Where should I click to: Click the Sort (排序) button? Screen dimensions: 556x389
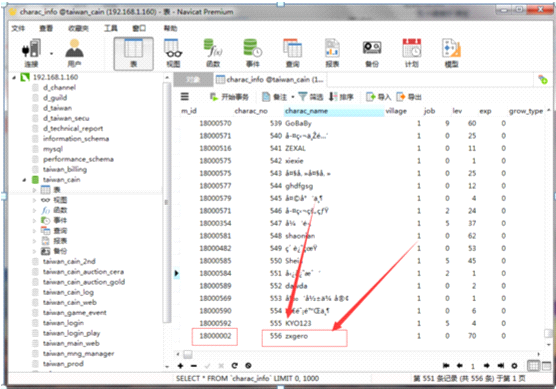341,96
